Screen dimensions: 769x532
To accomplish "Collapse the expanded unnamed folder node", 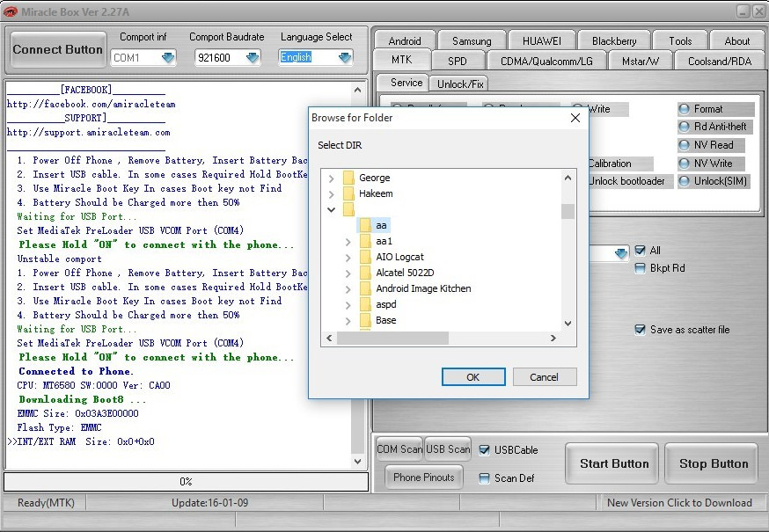I will click(x=332, y=209).
